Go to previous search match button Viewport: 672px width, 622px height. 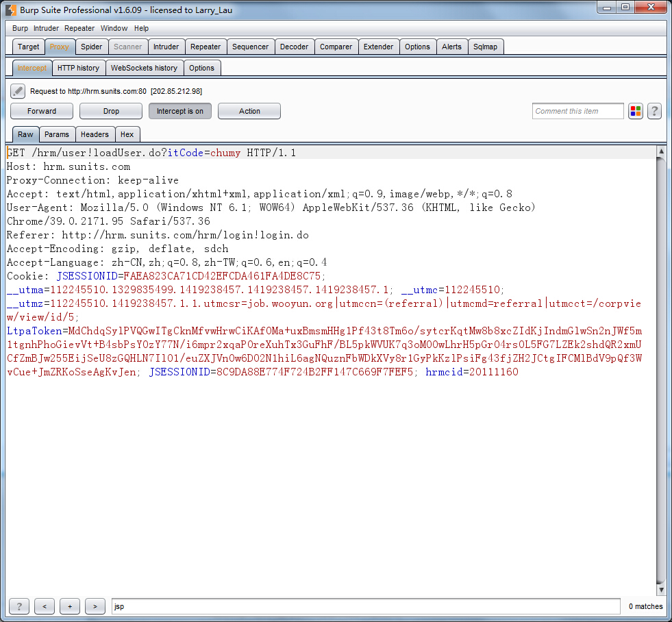[x=45, y=606]
